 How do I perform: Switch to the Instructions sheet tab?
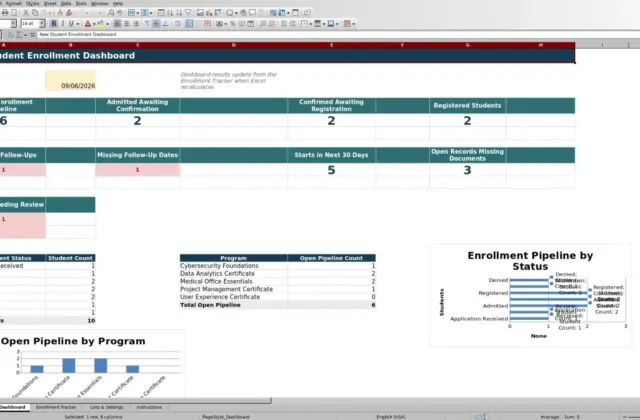[149, 407]
